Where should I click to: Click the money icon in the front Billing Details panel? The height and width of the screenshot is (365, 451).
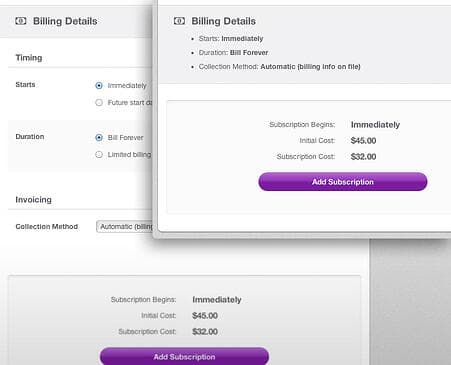[x=179, y=21]
